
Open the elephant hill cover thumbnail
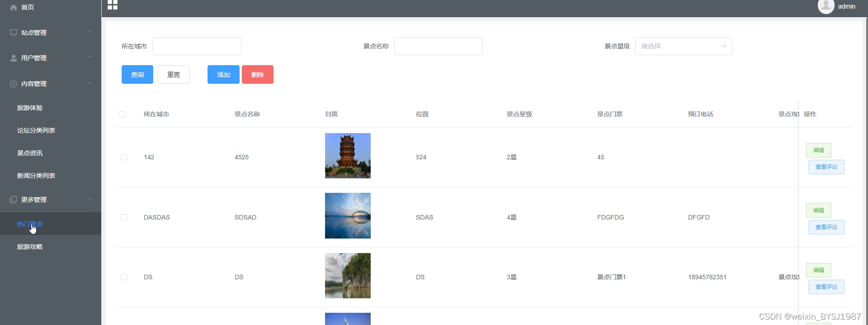tap(348, 276)
